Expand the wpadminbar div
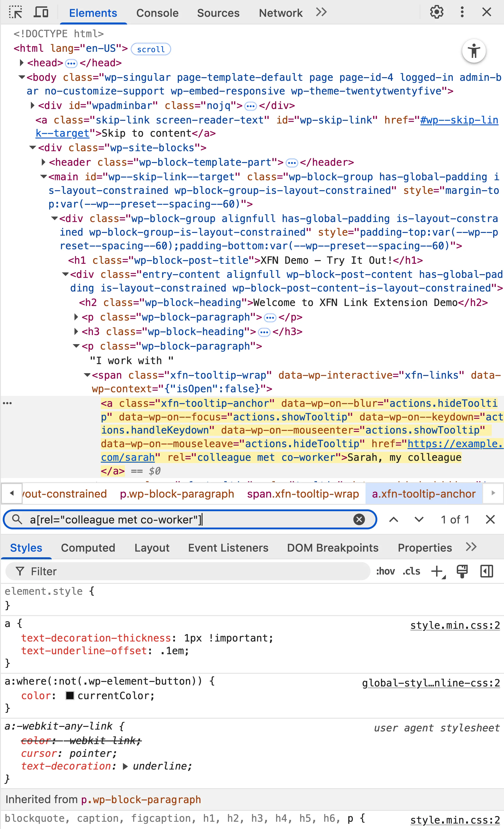The height and width of the screenshot is (829, 504). [x=33, y=105]
